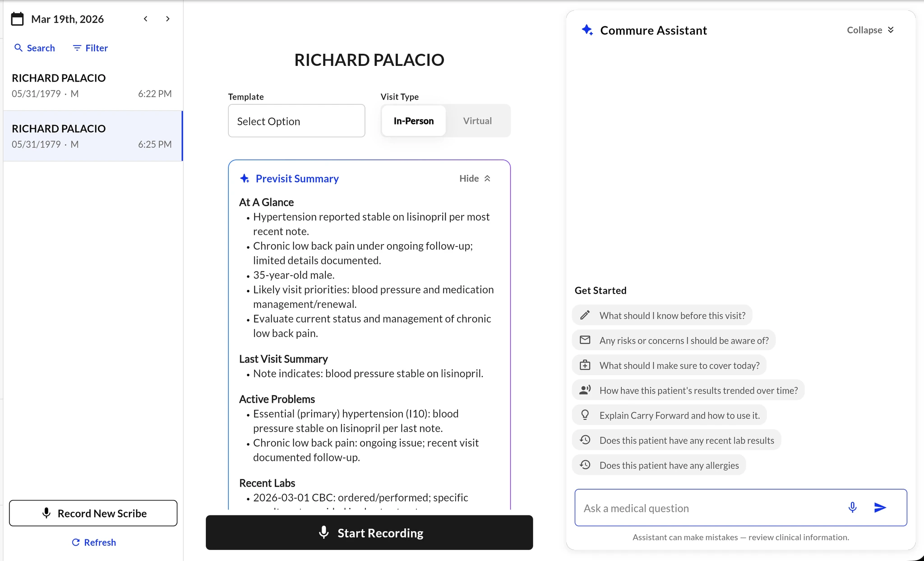Switch visit type to Virtual
The image size is (924, 561).
click(x=477, y=121)
